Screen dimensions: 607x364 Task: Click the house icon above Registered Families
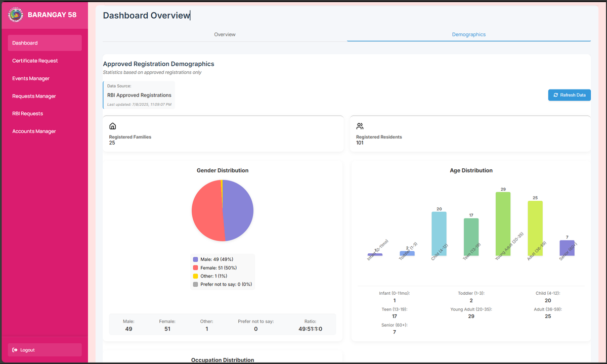tap(113, 126)
